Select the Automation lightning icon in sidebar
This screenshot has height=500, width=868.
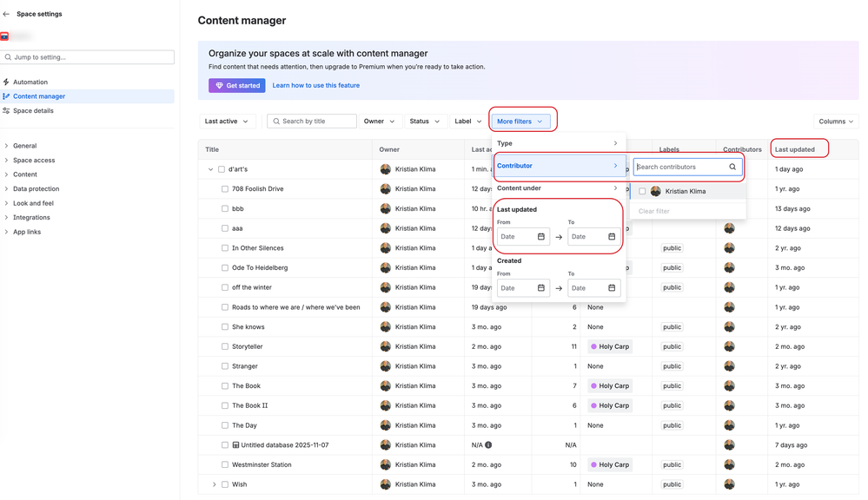tap(8, 82)
